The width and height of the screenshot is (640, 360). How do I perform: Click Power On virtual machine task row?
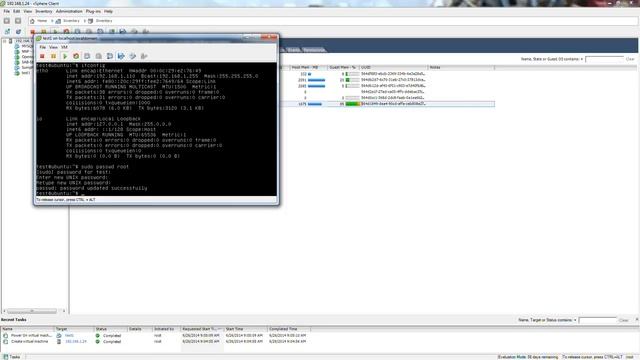(x=155, y=336)
